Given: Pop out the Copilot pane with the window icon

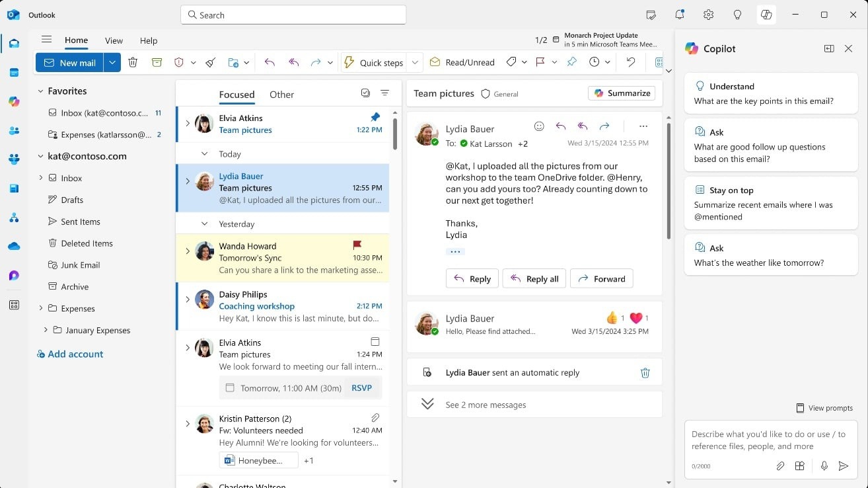Looking at the screenshot, I should 829,49.
